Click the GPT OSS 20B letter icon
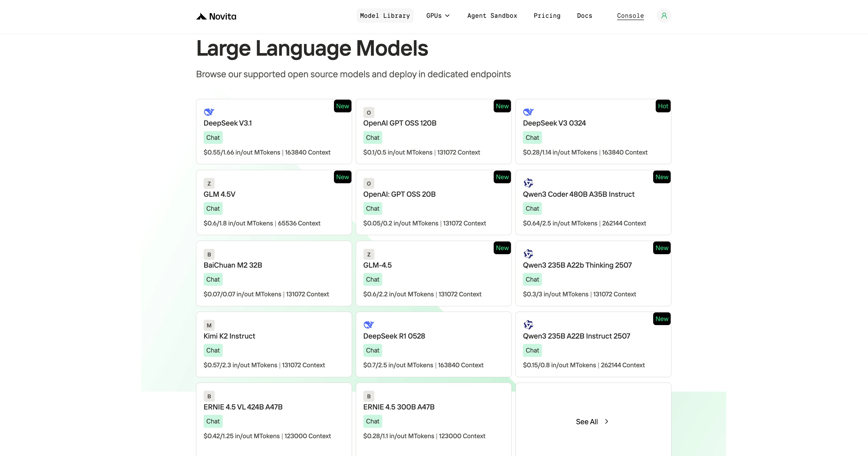 tap(369, 184)
